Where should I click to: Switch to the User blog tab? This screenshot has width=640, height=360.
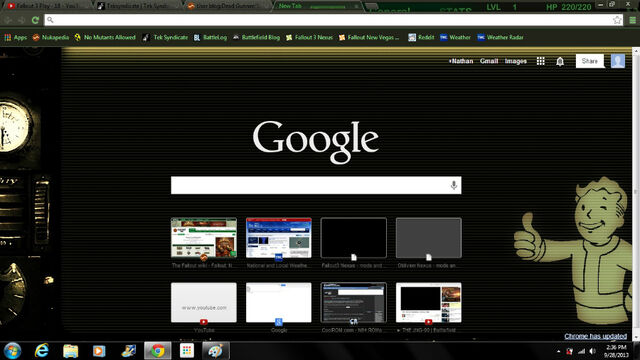click(227, 6)
